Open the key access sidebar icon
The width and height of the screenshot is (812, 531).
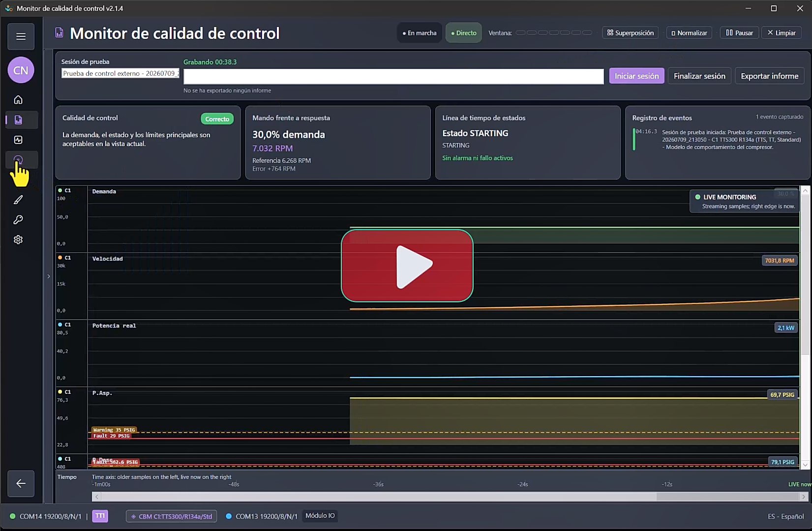pos(18,220)
